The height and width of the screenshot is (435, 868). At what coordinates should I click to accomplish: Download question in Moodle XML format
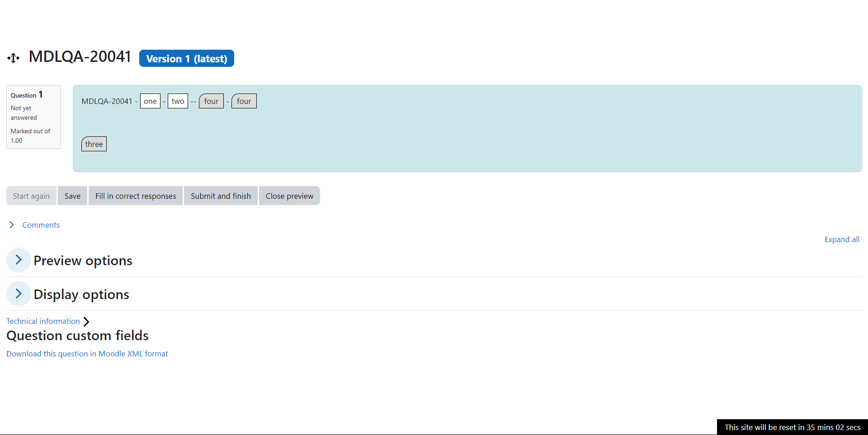coord(87,354)
